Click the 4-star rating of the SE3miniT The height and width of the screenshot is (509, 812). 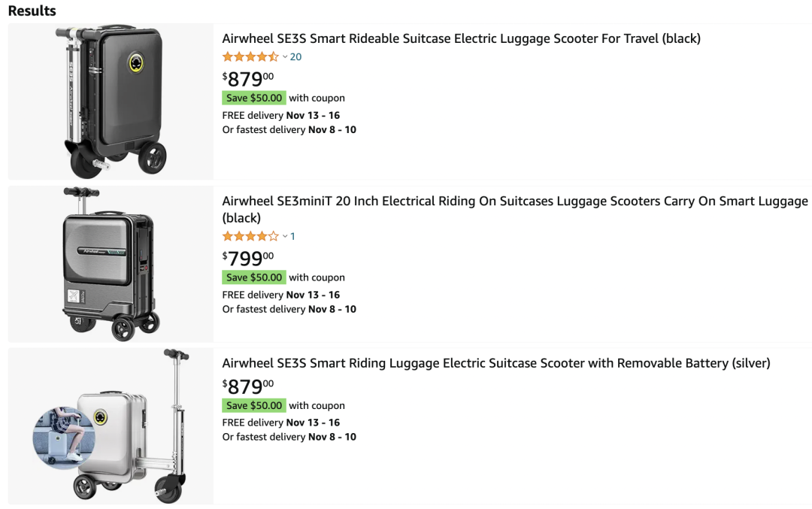[250, 237]
